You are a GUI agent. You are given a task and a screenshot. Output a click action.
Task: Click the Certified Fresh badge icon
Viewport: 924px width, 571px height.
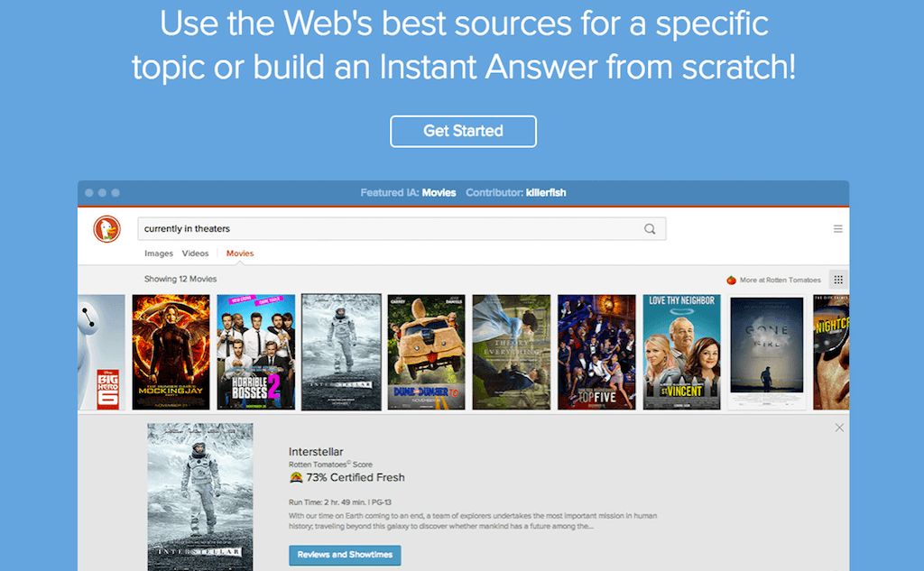(295, 477)
